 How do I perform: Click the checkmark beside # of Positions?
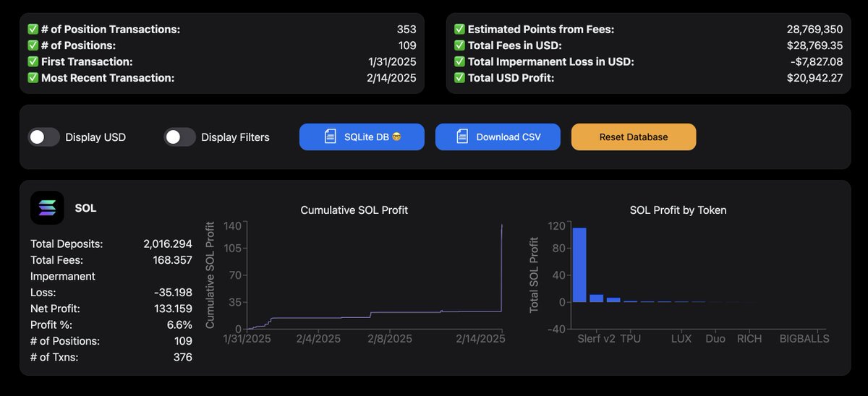(33, 46)
